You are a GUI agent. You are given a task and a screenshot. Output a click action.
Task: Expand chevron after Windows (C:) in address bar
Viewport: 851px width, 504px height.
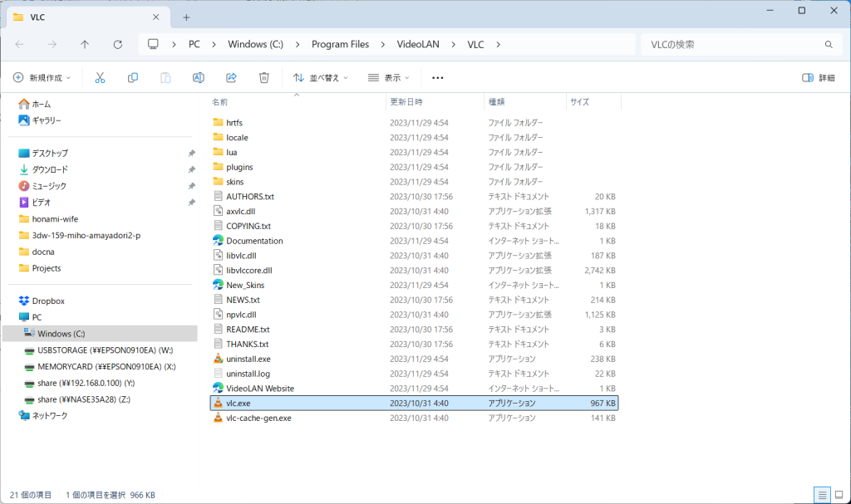298,45
